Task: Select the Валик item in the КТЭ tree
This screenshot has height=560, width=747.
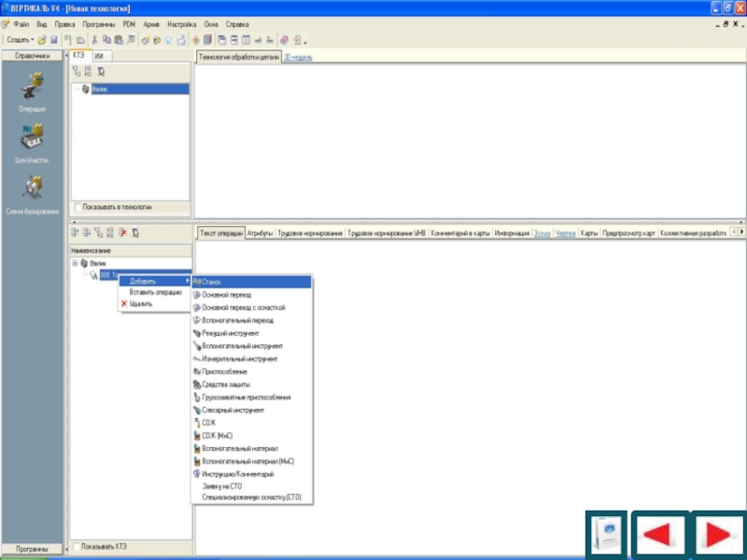Action: tap(100, 90)
